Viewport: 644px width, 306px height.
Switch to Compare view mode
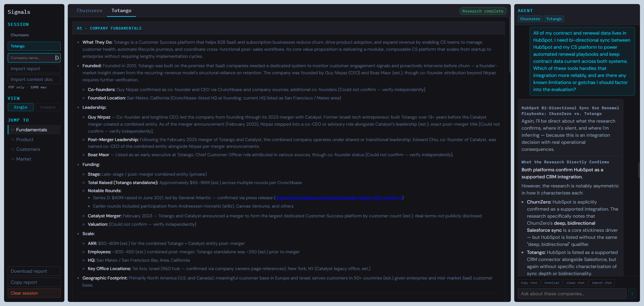[48, 107]
